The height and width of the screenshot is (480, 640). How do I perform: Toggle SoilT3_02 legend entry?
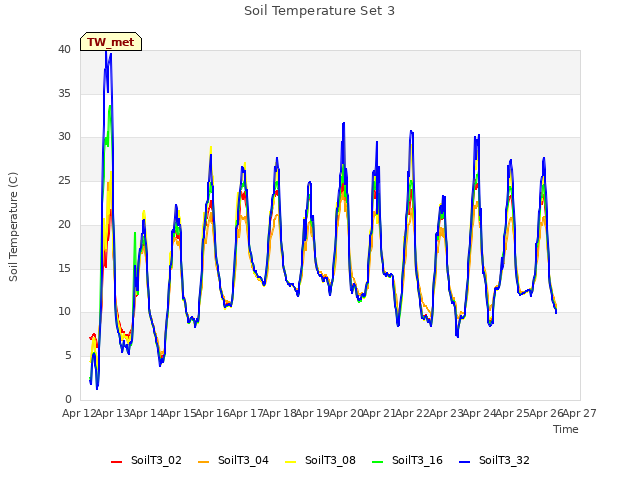(x=146, y=460)
